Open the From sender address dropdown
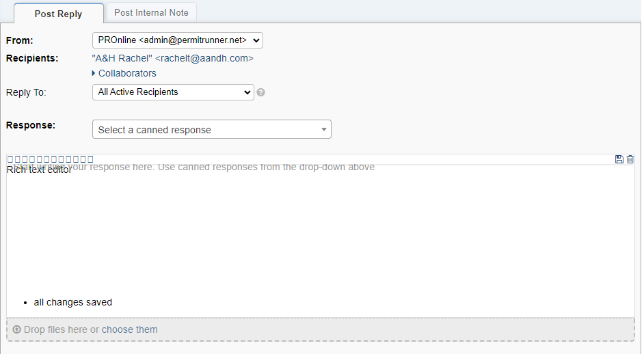Viewport: 644px width, 354px height. pyautogui.click(x=177, y=40)
